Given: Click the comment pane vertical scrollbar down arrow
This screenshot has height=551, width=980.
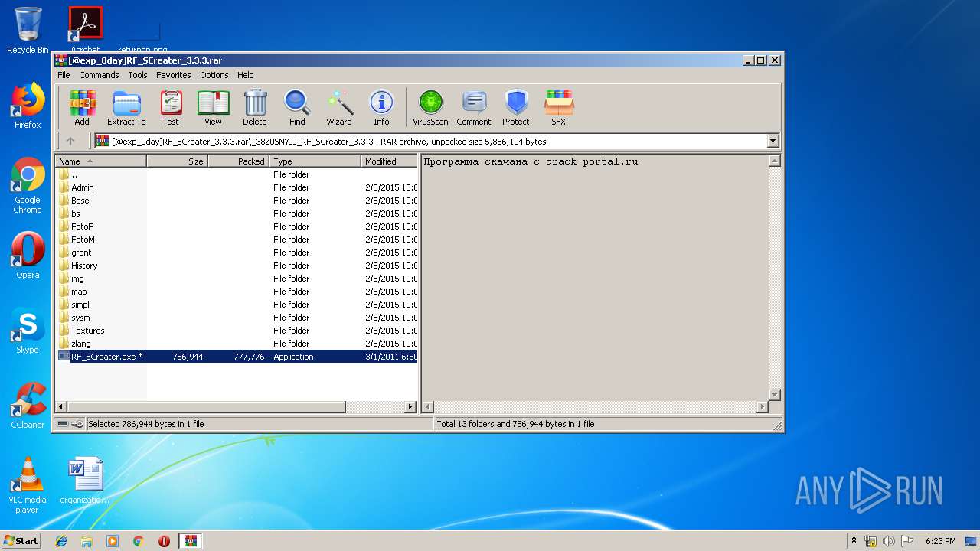Looking at the screenshot, I should tap(775, 395).
